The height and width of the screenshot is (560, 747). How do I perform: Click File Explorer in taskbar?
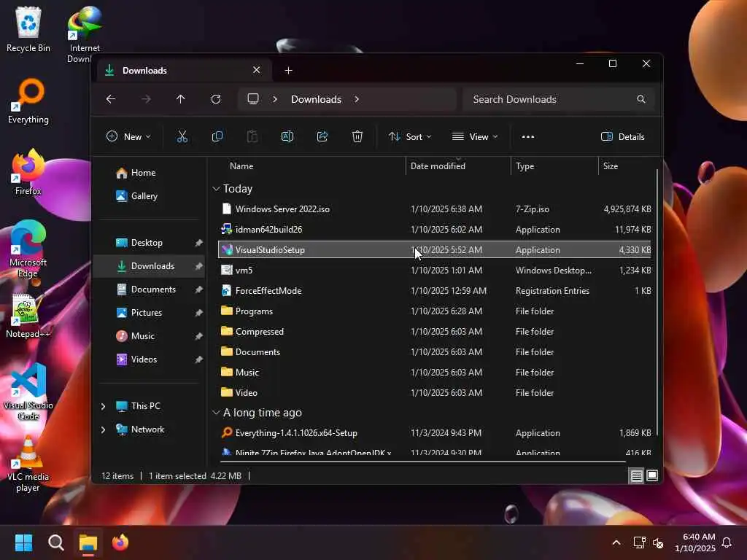(x=88, y=542)
